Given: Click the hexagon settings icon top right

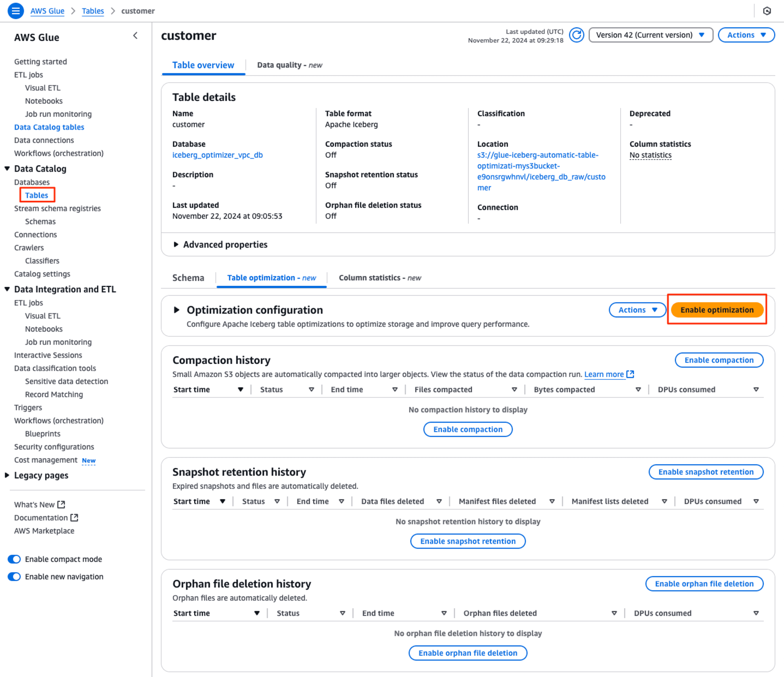Looking at the screenshot, I should coord(767,11).
